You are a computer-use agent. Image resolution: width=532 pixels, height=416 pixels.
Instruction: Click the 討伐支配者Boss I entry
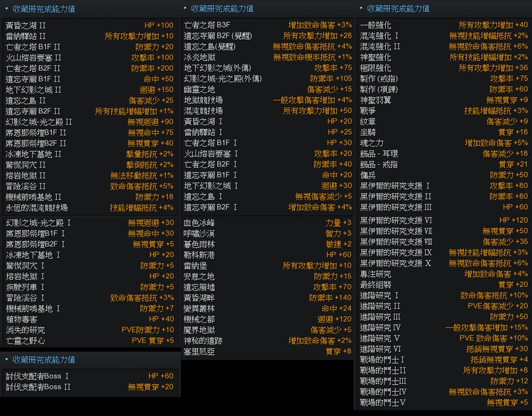click(x=38, y=376)
